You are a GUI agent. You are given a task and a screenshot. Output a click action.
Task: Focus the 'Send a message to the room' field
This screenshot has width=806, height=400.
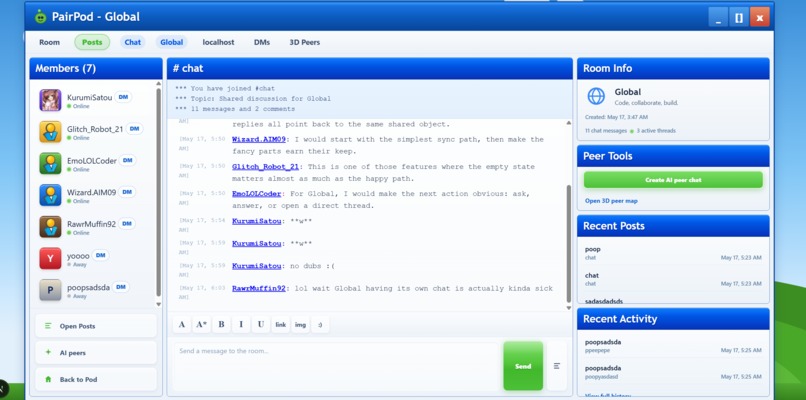click(336, 366)
